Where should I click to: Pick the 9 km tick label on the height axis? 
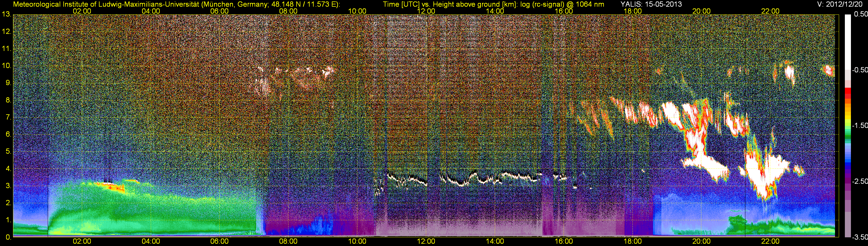click(8, 83)
